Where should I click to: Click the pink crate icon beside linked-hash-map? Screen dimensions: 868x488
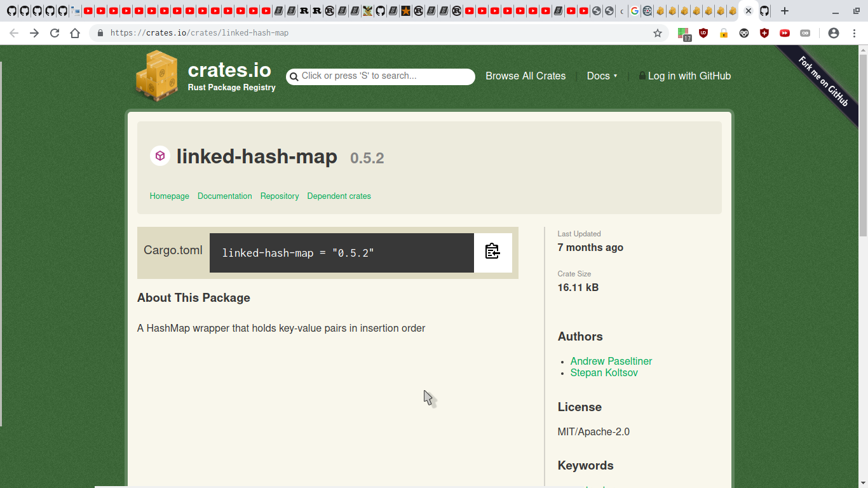[160, 156]
